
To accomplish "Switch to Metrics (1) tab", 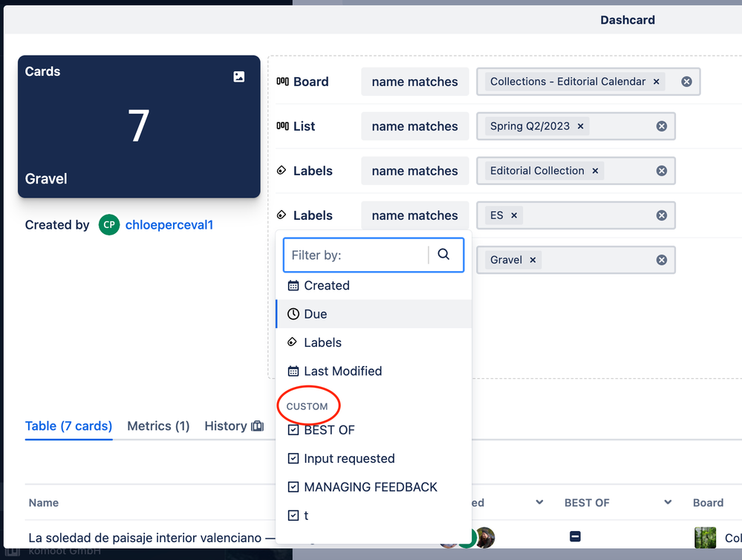I will (158, 426).
